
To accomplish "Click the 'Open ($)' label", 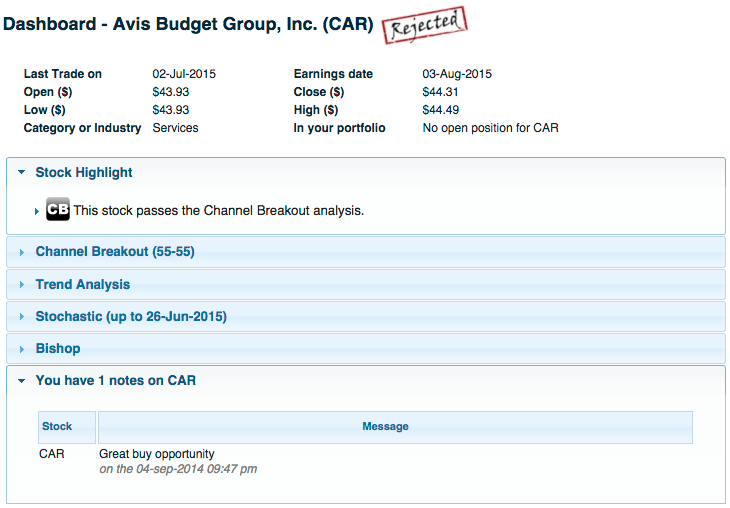I will click(x=48, y=92).
